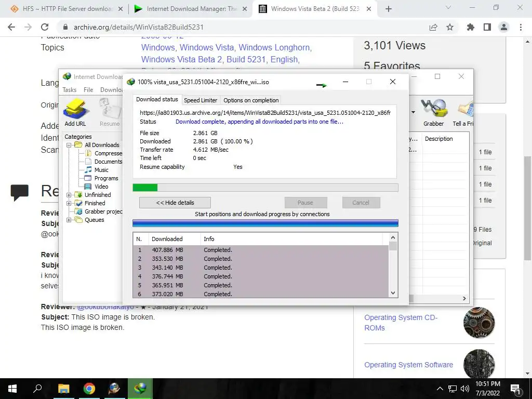Click the Downloaded column header

tap(175, 239)
